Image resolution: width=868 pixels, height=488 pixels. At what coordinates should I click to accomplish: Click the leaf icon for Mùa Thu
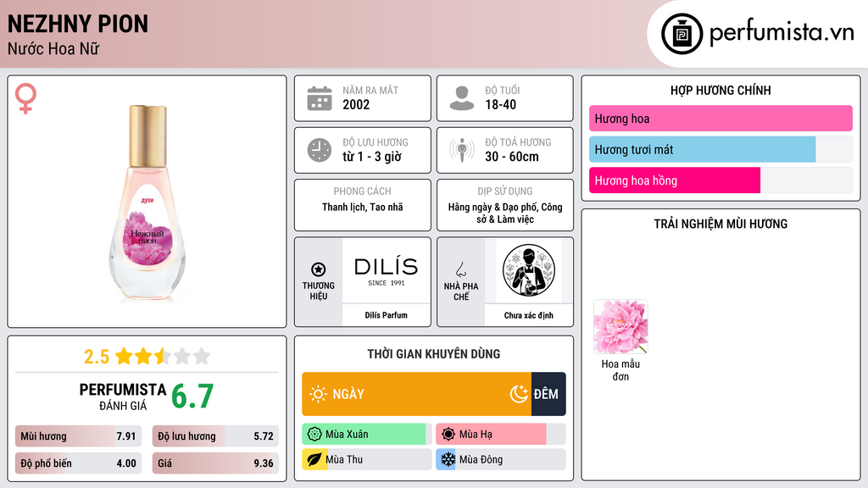click(314, 459)
